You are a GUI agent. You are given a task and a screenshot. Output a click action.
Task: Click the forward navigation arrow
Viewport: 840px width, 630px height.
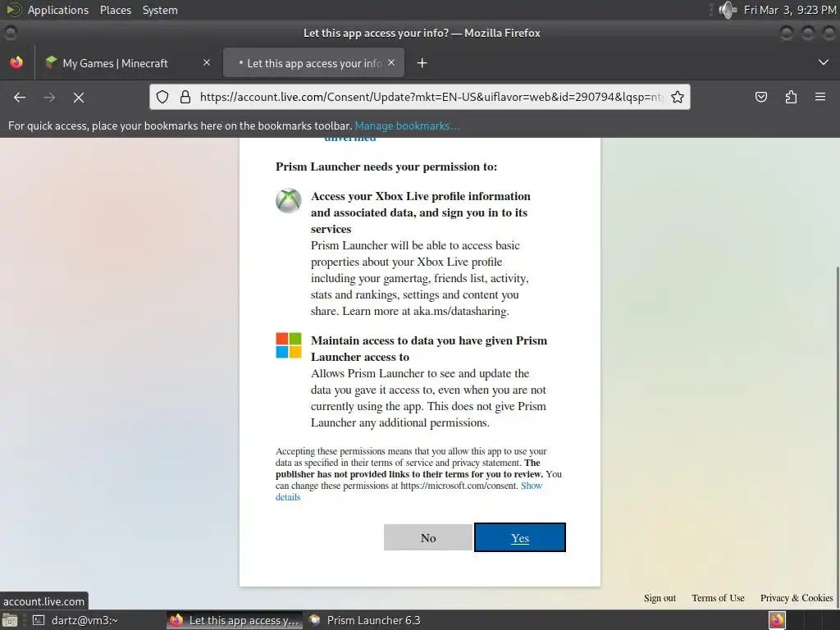click(49, 98)
